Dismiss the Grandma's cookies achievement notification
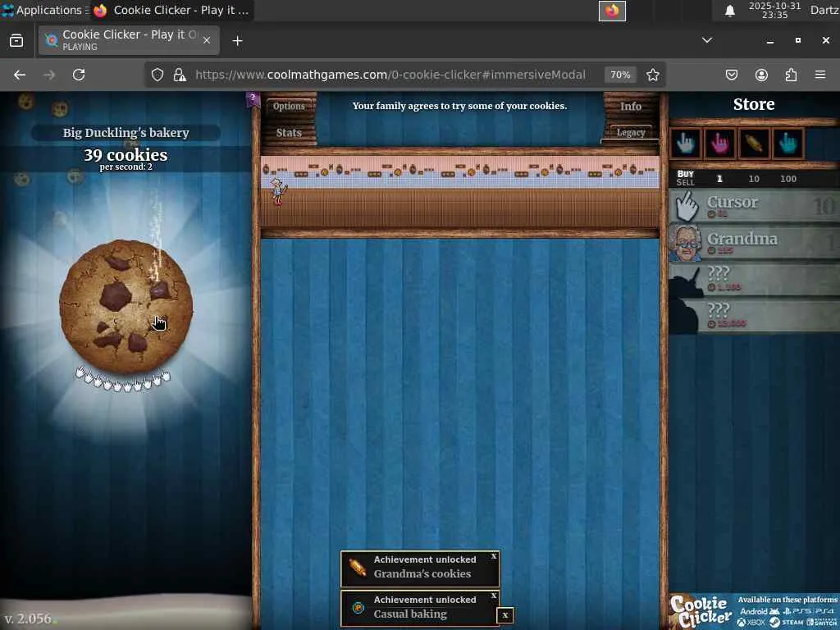Screen dimensions: 840x630 (494, 557)
